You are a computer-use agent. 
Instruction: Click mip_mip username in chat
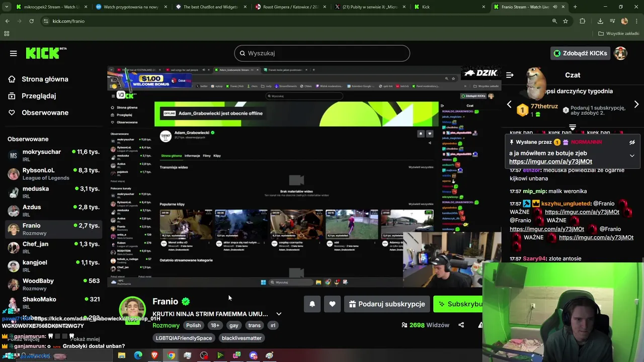point(534,191)
